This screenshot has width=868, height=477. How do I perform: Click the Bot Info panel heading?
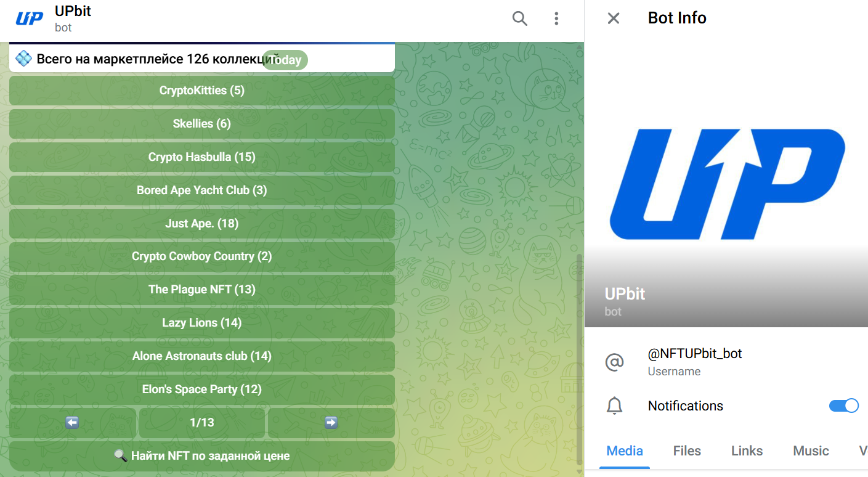677,18
